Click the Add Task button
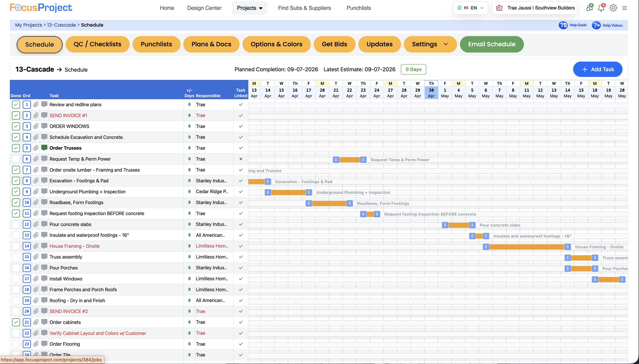 click(x=598, y=69)
